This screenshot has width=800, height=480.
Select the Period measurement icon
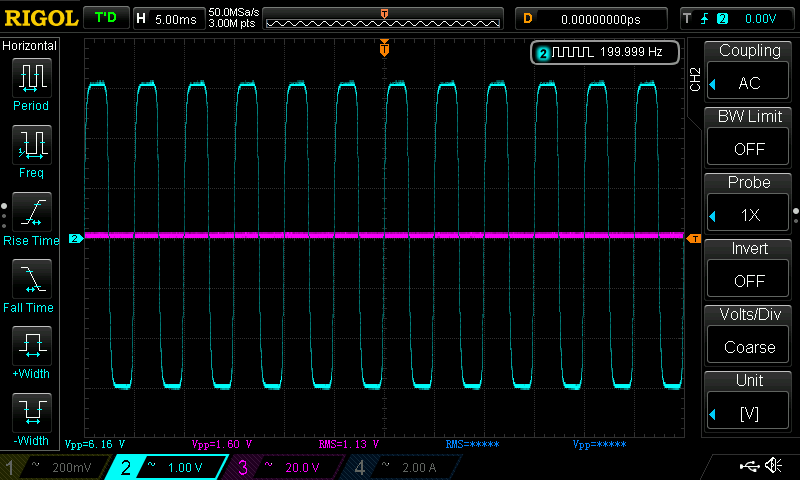[32, 78]
